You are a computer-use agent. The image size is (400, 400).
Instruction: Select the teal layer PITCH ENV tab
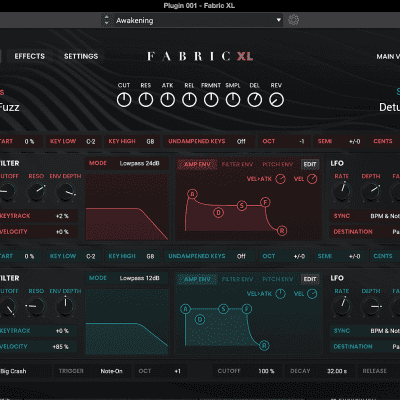coord(278,279)
